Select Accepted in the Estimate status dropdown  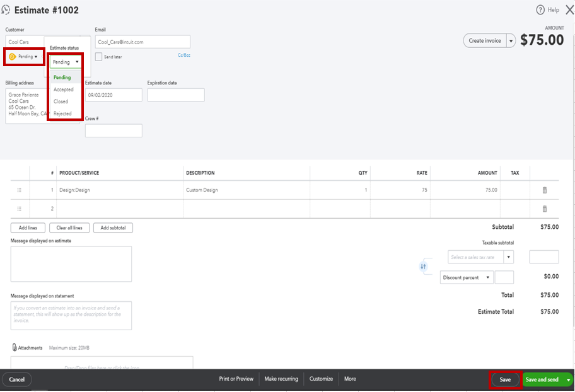coord(64,89)
